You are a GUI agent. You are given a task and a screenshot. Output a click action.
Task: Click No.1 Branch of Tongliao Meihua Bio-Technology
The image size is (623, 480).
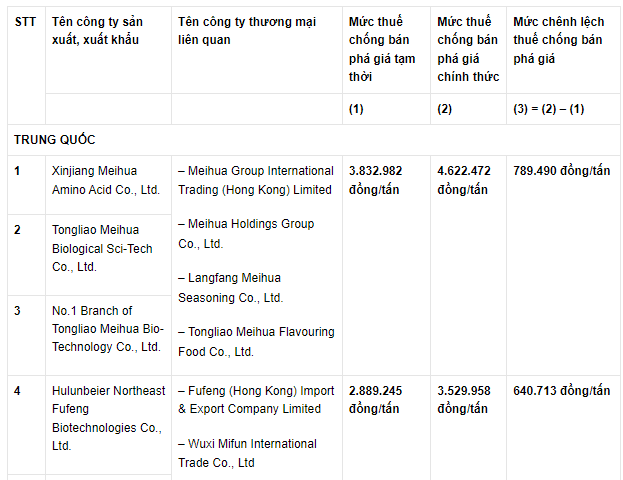click(x=107, y=329)
